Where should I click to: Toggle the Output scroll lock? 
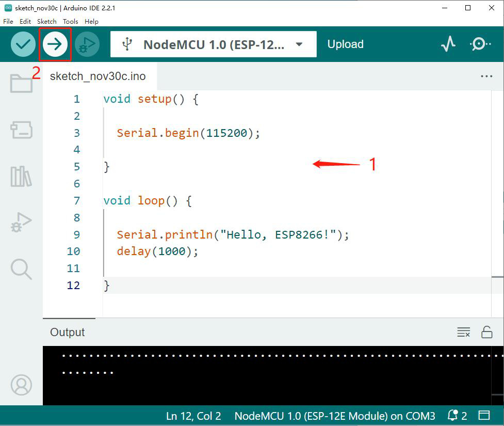[486, 332]
